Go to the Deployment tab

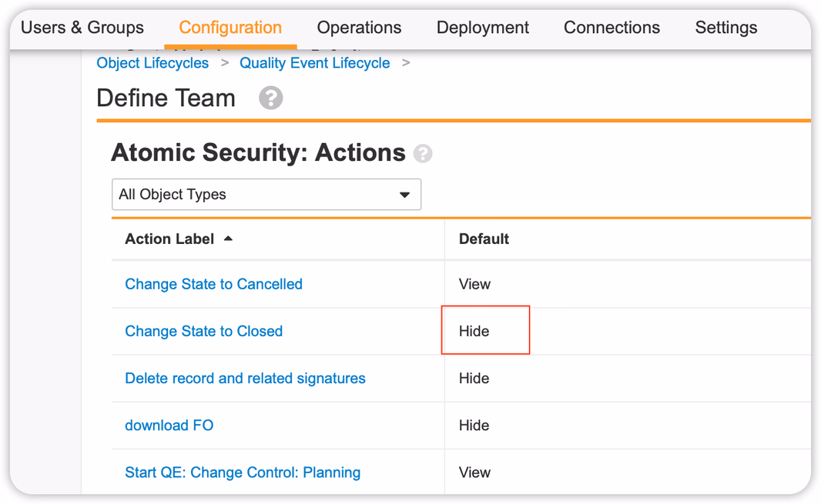[483, 27]
